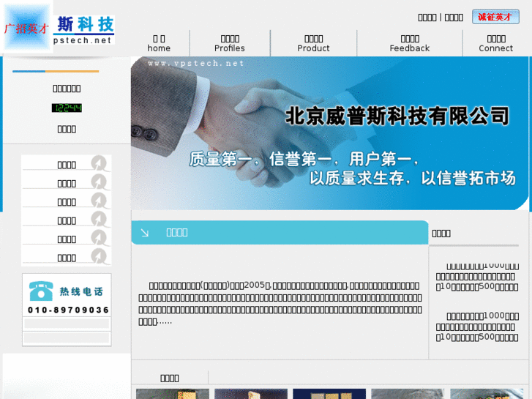Go to the Product navigation item
Image resolution: width=532 pixels, height=399 pixels.
(313, 43)
